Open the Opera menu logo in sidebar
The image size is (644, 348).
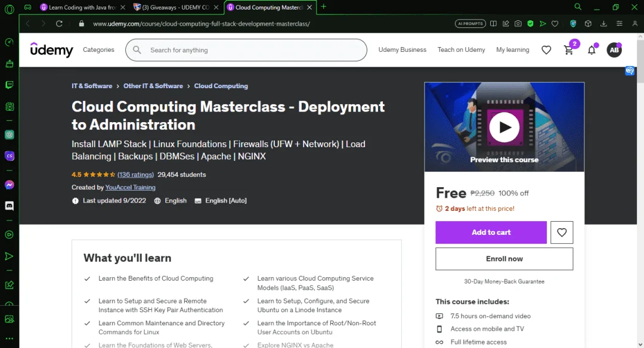(9, 8)
